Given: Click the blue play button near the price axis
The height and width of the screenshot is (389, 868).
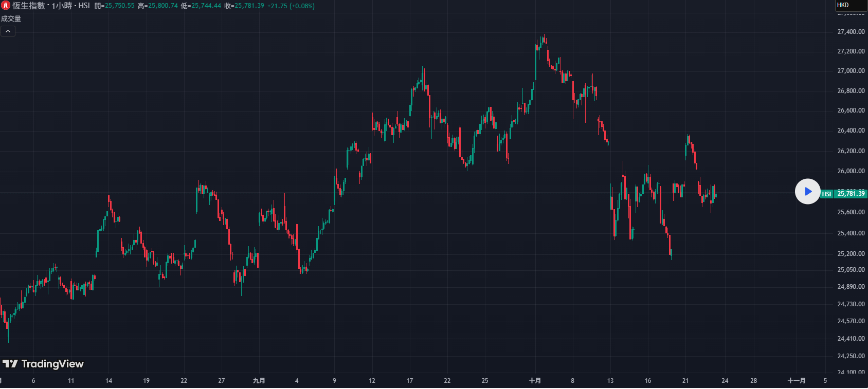Looking at the screenshot, I should 808,191.
